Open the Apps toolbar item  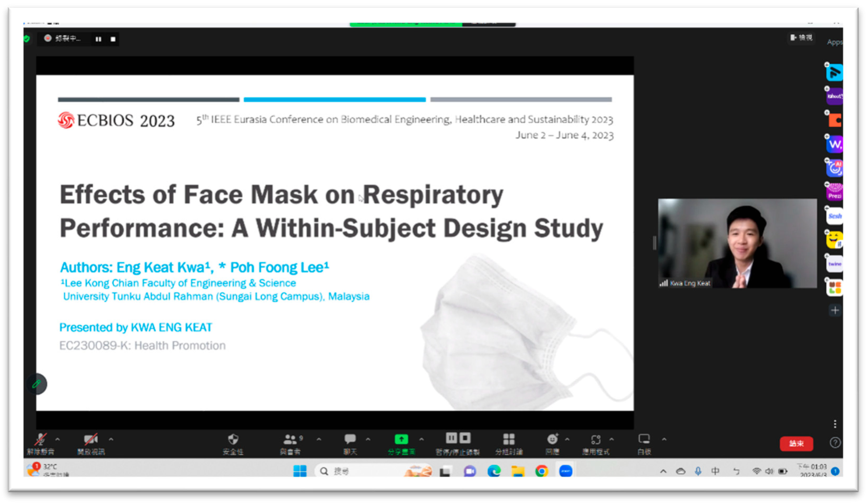coord(596,440)
